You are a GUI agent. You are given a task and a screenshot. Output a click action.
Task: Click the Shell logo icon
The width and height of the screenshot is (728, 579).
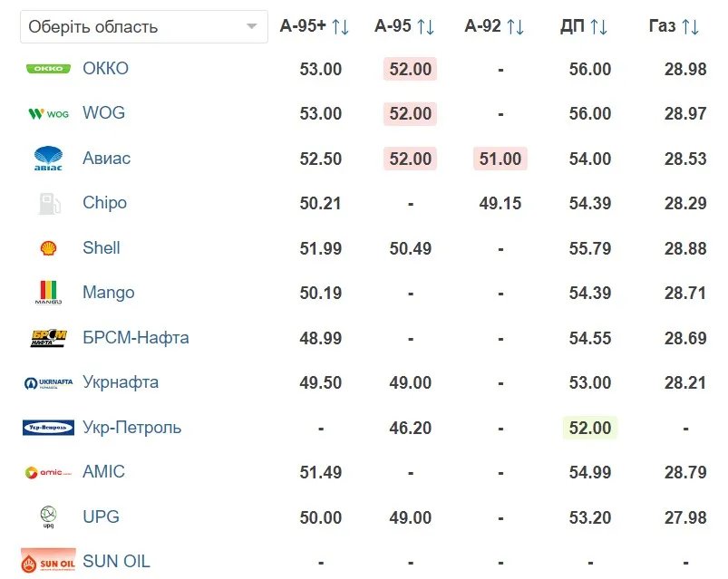coord(49,248)
